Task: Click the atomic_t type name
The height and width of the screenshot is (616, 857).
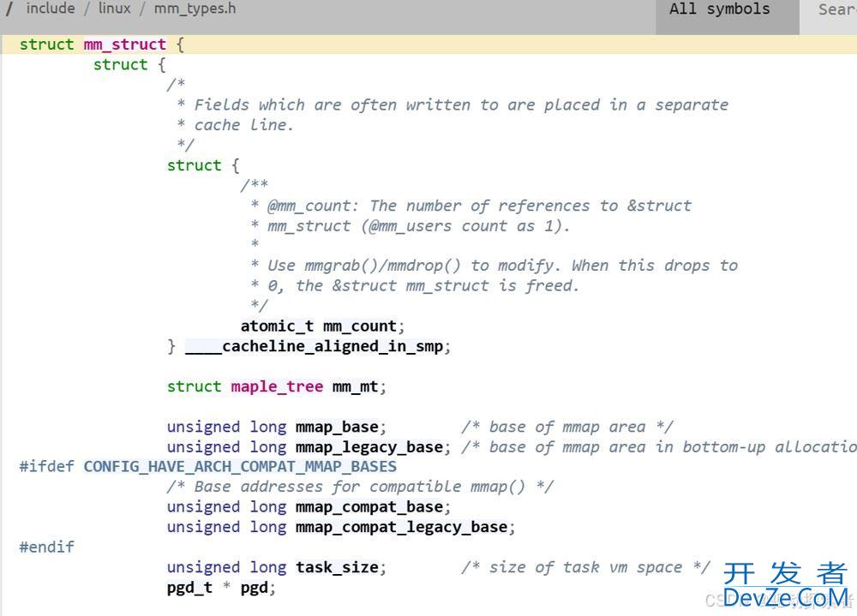Action: click(277, 326)
